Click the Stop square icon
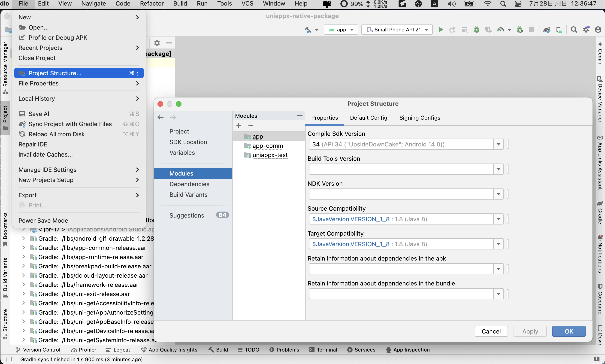This screenshot has width=605, height=364. click(531, 30)
